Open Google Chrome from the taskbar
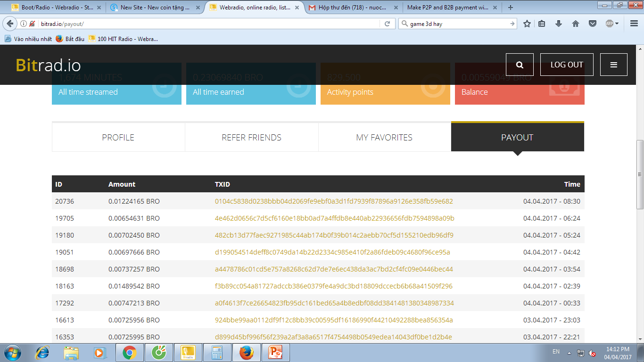 (x=129, y=353)
